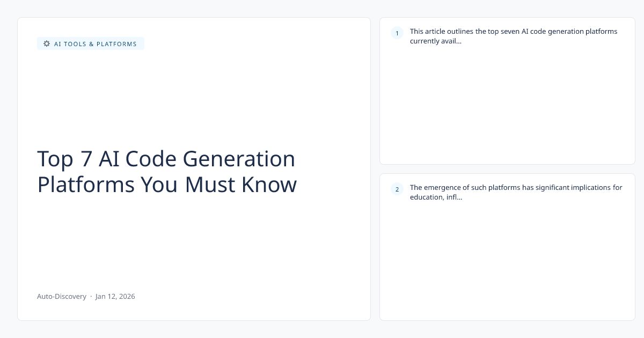
Task: Open the AI TOOLS & PLATFORMS category tag
Action: 91,44
